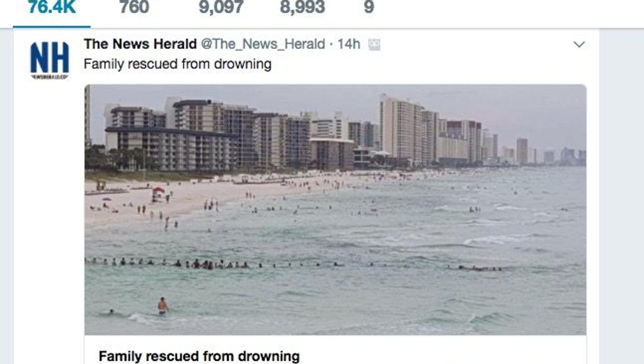This screenshot has width=644, height=364.
Task: Click the standing swimmer in the photo foreground
Action: [x=162, y=306]
